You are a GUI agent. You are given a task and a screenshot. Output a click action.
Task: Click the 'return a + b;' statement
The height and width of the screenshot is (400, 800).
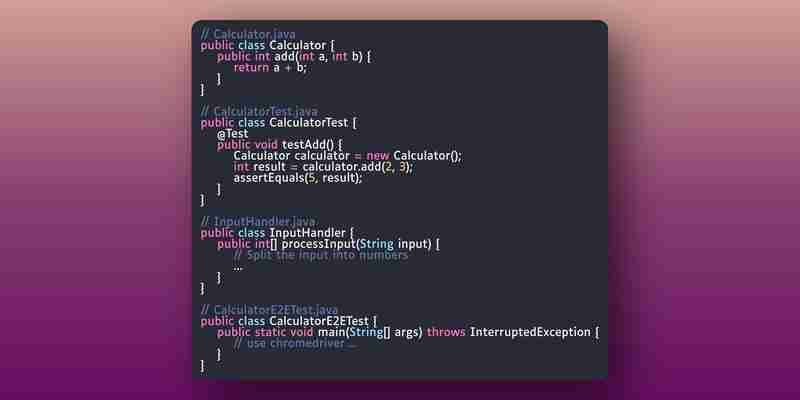270,67
